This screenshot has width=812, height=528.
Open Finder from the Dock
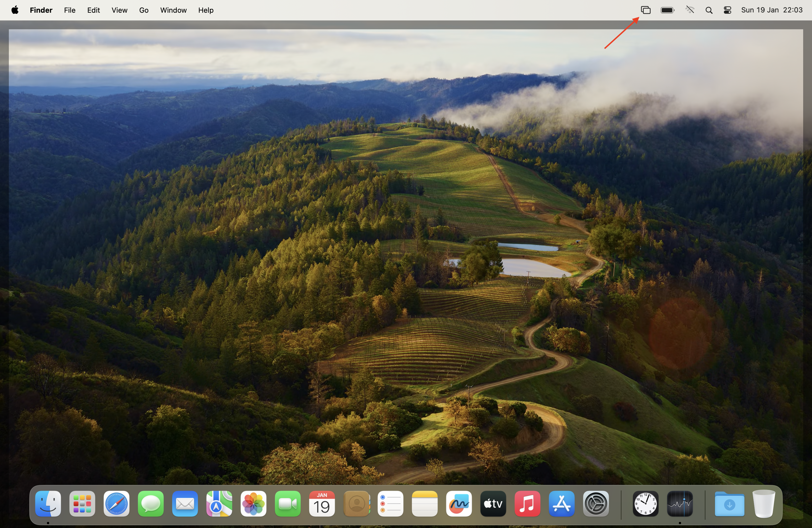(x=48, y=504)
